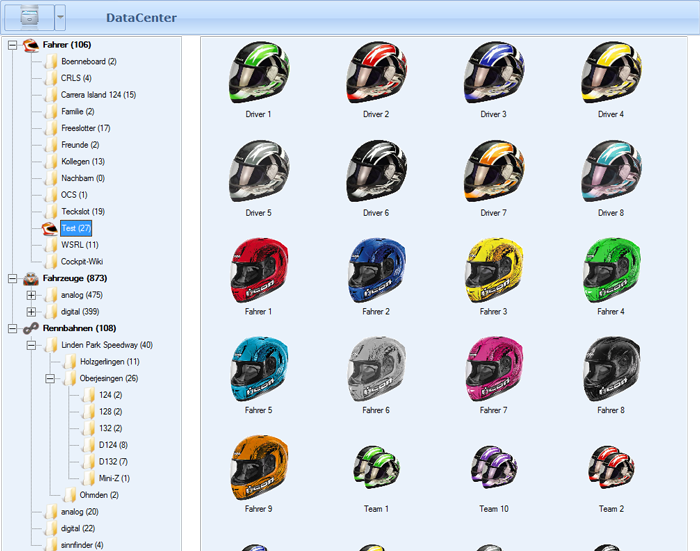Pick the Team 10 purple helmets icon
The width and height of the screenshot is (700, 551).
click(x=493, y=467)
